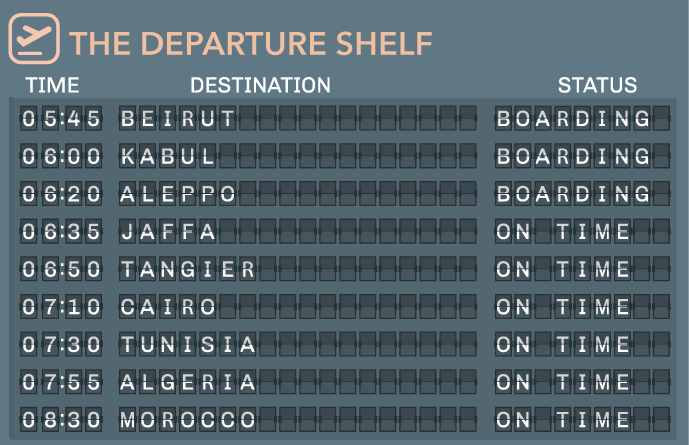Click the STATUS column header
689x445 pixels.
pos(597,85)
